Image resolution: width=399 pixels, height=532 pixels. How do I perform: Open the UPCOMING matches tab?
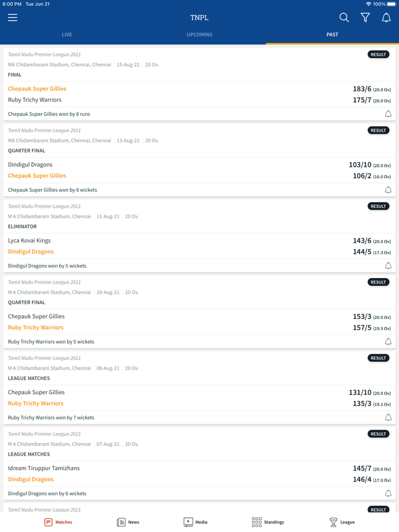point(199,35)
